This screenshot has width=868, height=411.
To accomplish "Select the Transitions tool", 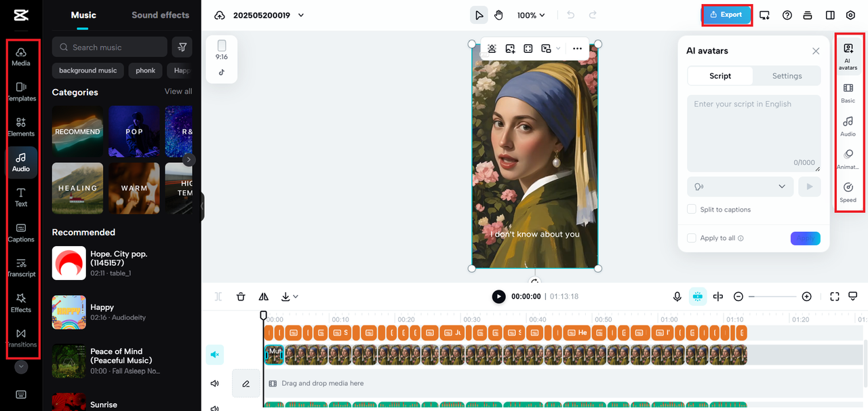I will [x=21, y=339].
